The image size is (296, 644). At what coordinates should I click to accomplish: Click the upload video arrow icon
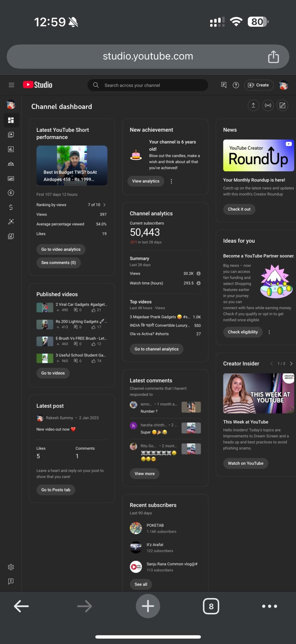(253, 105)
